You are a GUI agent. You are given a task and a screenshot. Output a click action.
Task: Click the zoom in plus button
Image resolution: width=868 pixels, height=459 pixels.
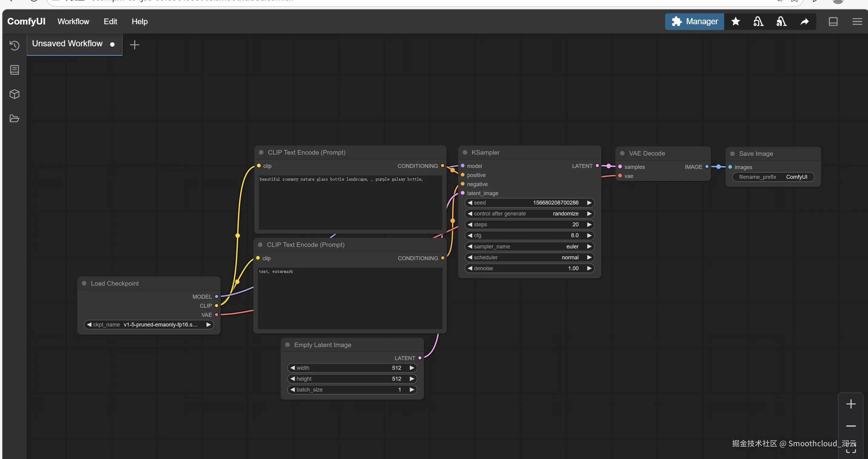(850, 404)
